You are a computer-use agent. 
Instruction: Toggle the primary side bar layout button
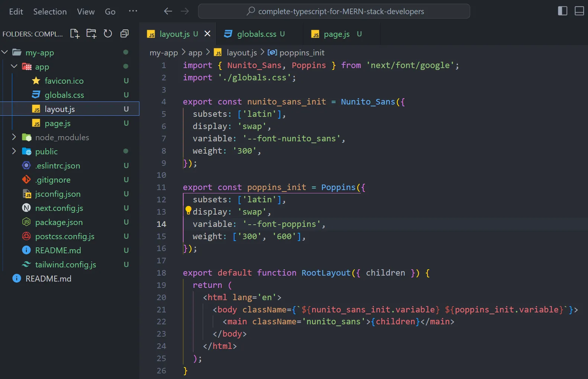point(562,11)
